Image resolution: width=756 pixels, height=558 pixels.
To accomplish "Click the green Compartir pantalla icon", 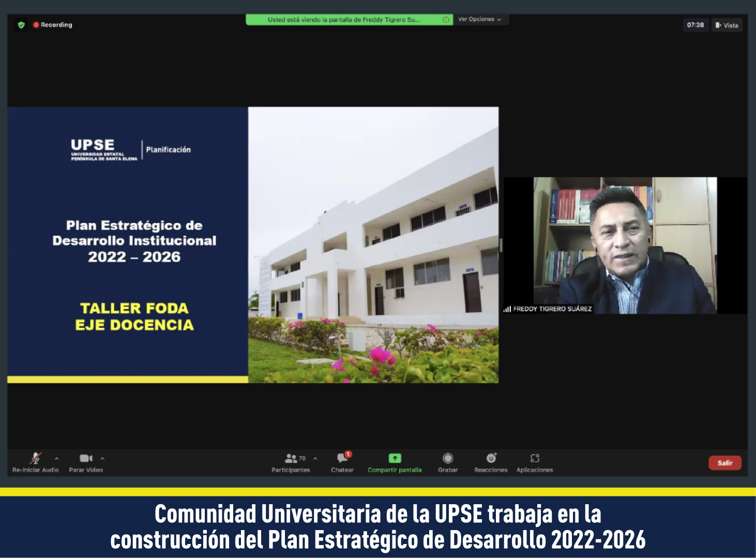I will point(395,458).
